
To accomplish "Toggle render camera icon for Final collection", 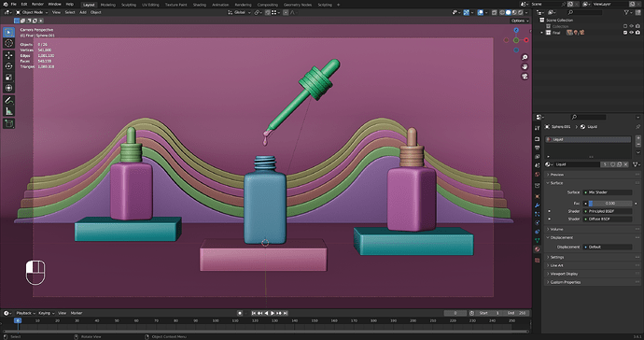I will point(637,33).
